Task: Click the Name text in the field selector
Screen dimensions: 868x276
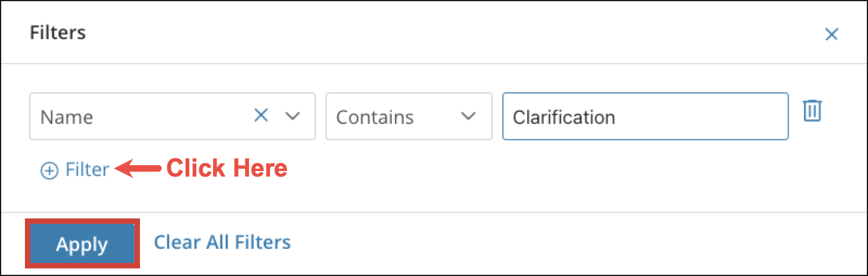Action: pos(67,117)
